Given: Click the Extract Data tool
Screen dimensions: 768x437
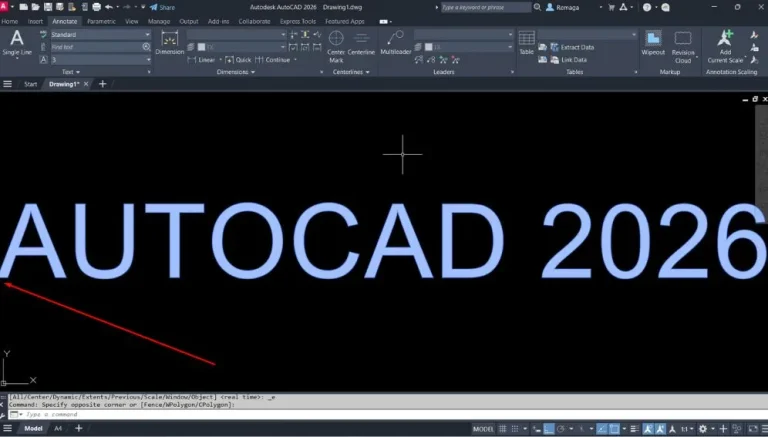Looking at the screenshot, I should coord(572,47).
